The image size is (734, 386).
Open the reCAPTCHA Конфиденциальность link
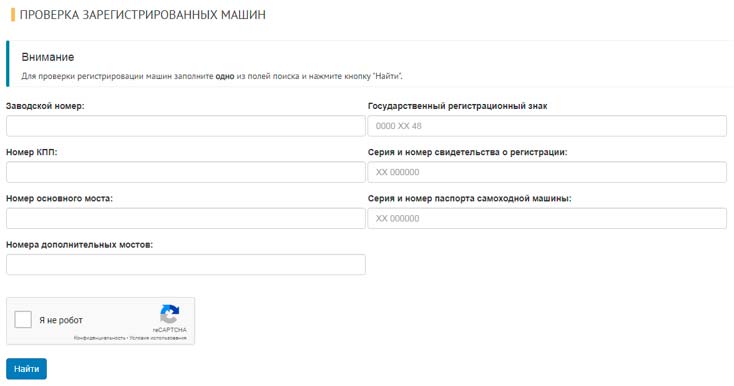pyautogui.click(x=99, y=338)
